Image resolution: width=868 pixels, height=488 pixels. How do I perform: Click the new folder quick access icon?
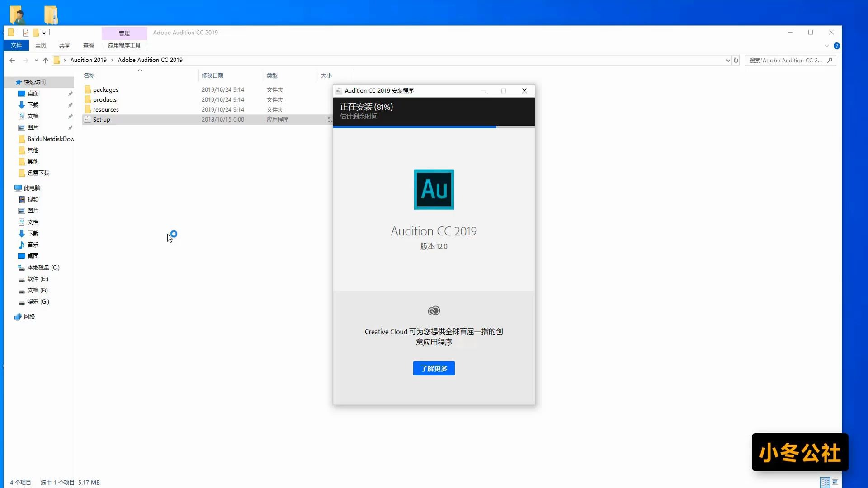click(x=36, y=33)
